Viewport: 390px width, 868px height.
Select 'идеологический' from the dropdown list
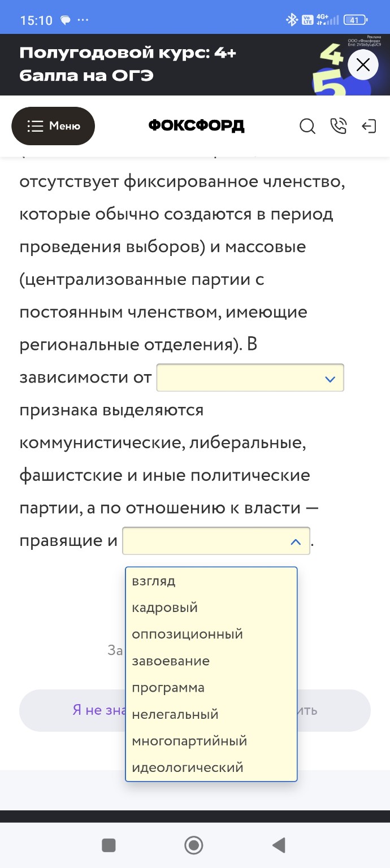187,767
